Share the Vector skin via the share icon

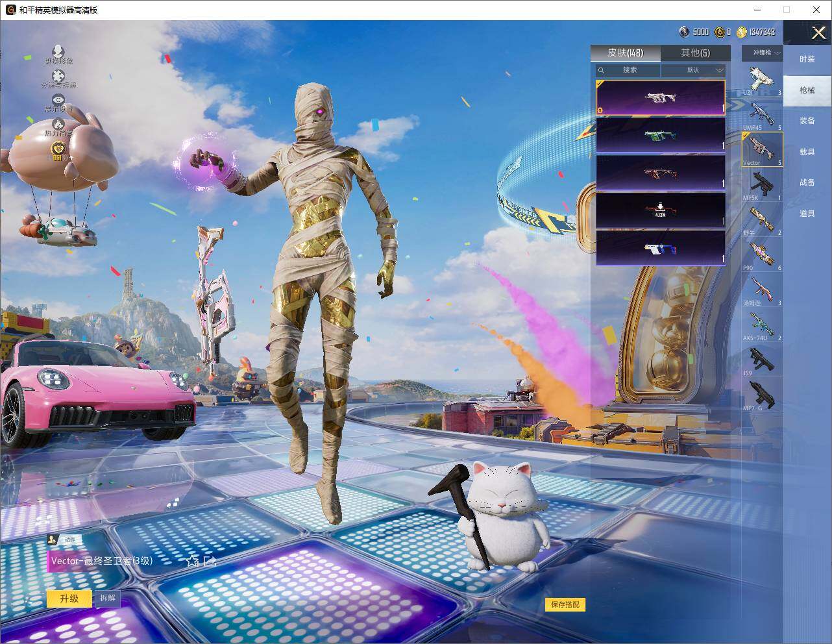(210, 561)
